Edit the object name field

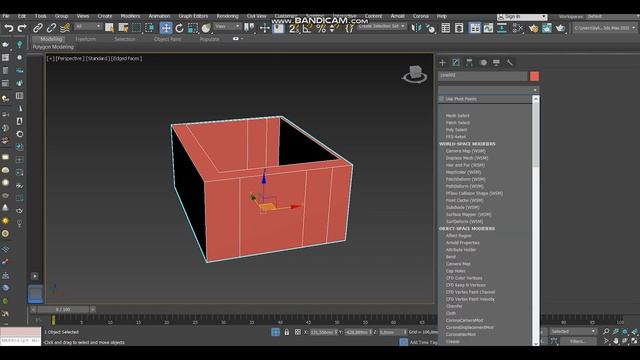pyautogui.click(x=482, y=76)
